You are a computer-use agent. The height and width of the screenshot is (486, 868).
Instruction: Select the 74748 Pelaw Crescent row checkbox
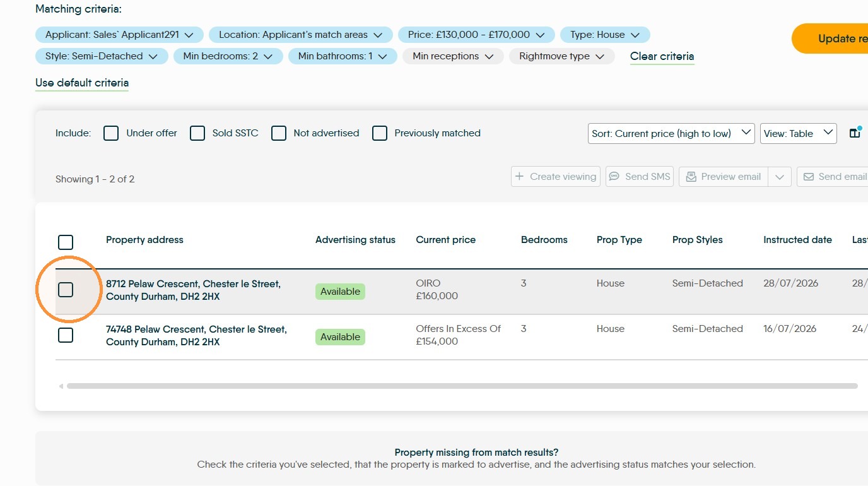click(66, 335)
